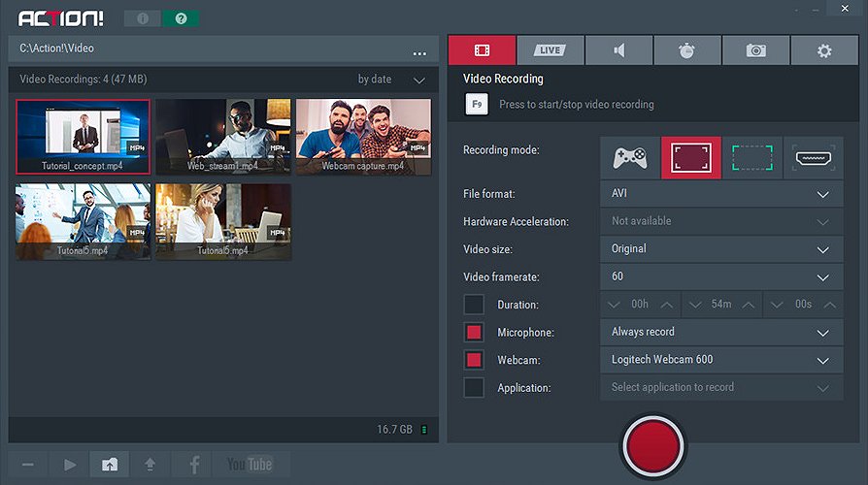Play the selected recording
The width and height of the screenshot is (868, 485).
pos(70,465)
